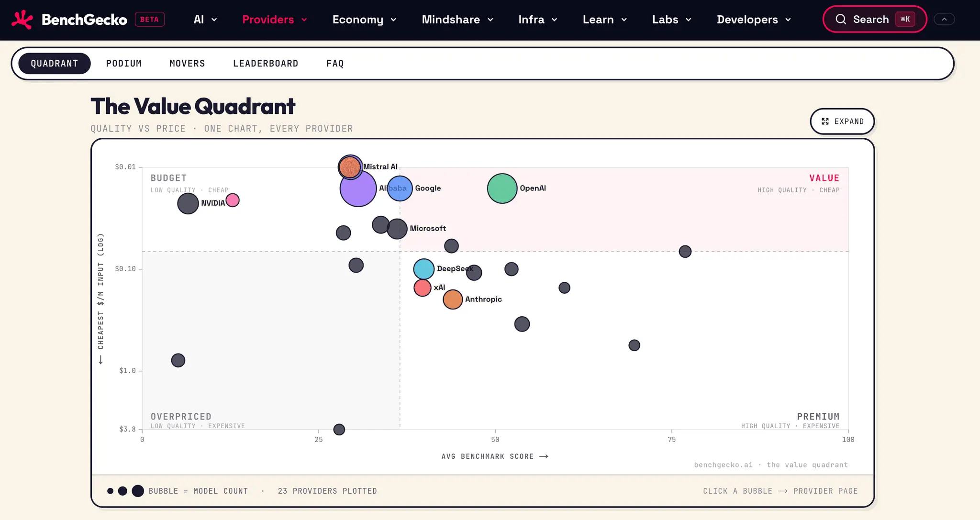This screenshot has height=520, width=980.
Task: Select the Microsoft bubble
Action: click(x=397, y=229)
